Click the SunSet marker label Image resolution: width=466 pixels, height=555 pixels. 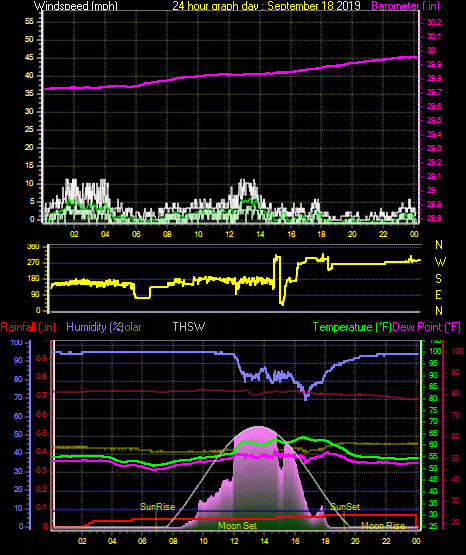coord(345,507)
